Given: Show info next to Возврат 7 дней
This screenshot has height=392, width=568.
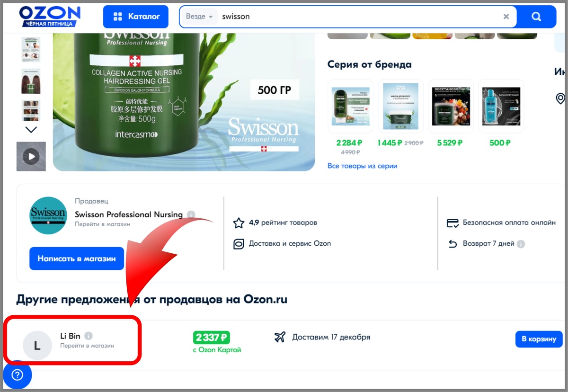Looking at the screenshot, I should click(x=521, y=244).
